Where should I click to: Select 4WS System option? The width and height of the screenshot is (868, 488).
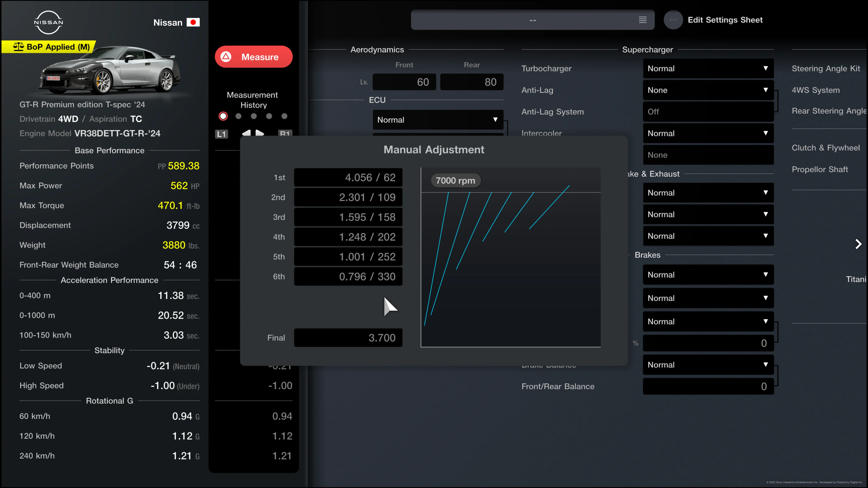pyautogui.click(x=815, y=90)
